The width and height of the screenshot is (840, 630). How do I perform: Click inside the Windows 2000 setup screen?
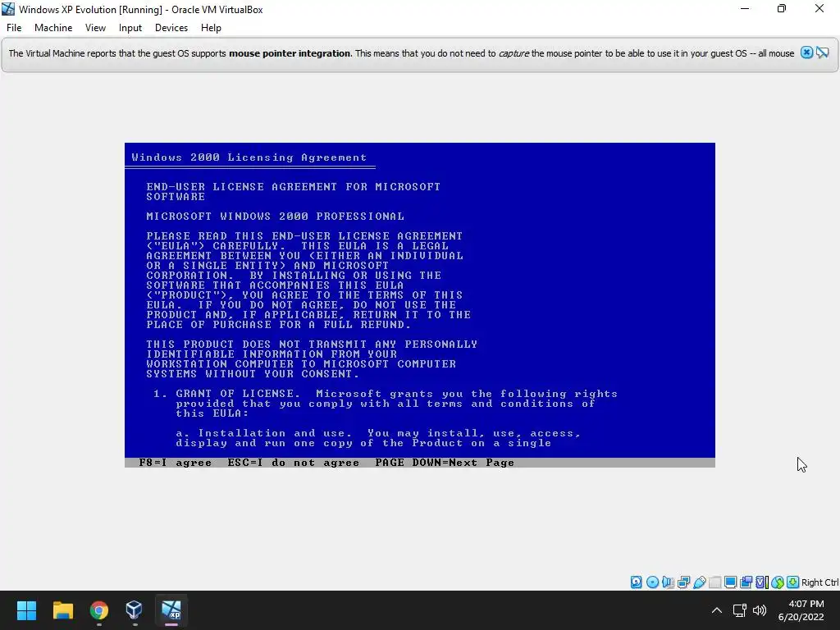pos(419,305)
